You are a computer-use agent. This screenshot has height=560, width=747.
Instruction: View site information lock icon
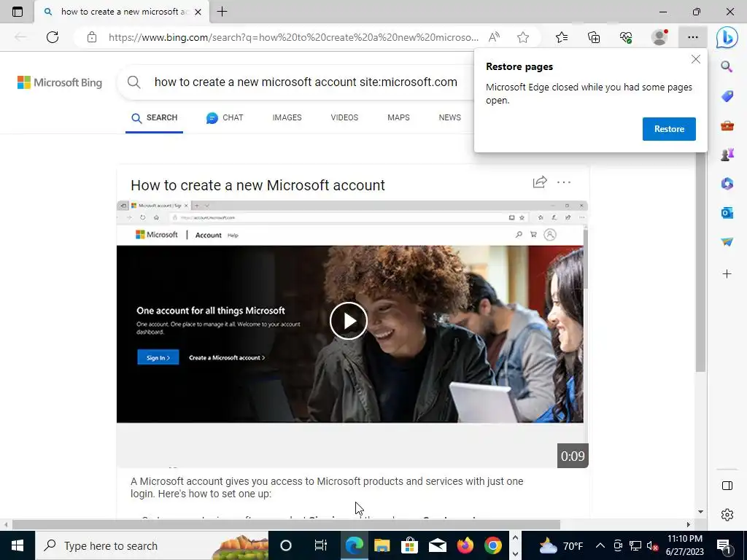pyautogui.click(x=92, y=37)
